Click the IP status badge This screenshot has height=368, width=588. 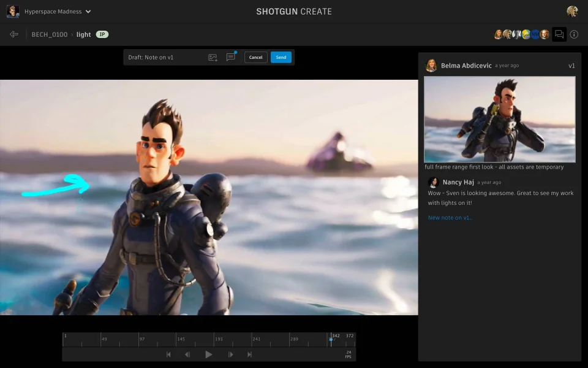(102, 34)
